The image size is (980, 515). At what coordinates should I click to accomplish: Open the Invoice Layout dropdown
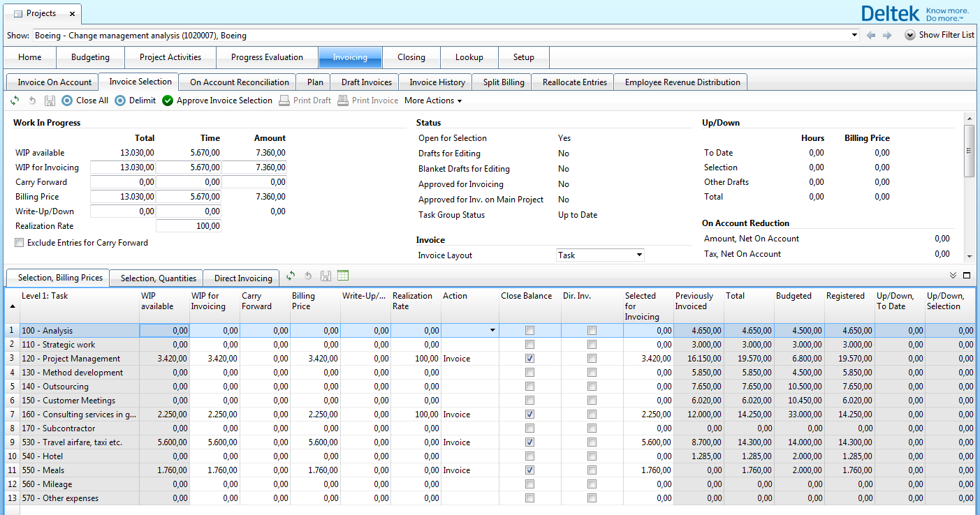638,255
